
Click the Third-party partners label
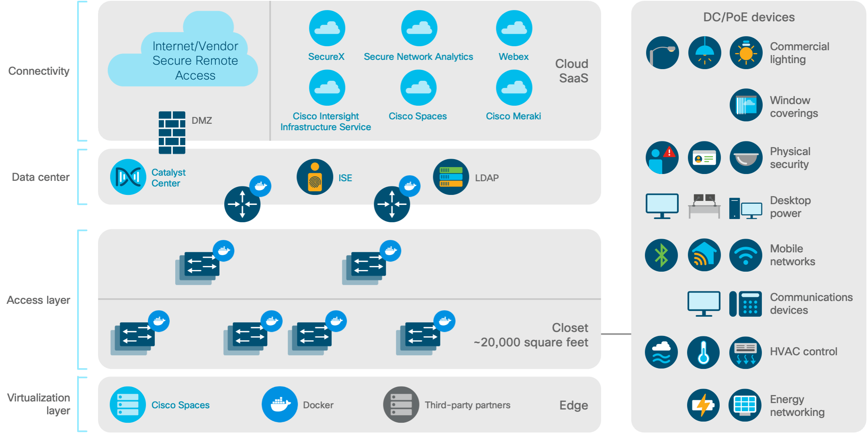pos(468,405)
